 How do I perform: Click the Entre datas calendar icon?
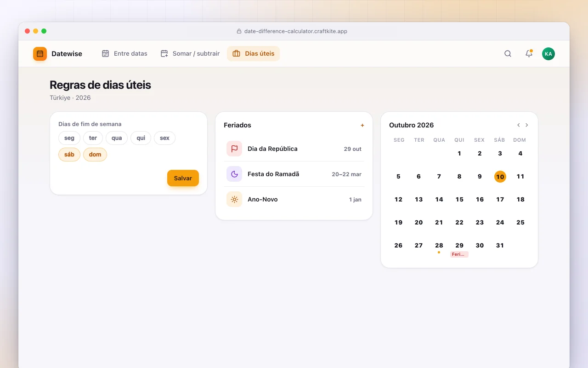pos(106,53)
